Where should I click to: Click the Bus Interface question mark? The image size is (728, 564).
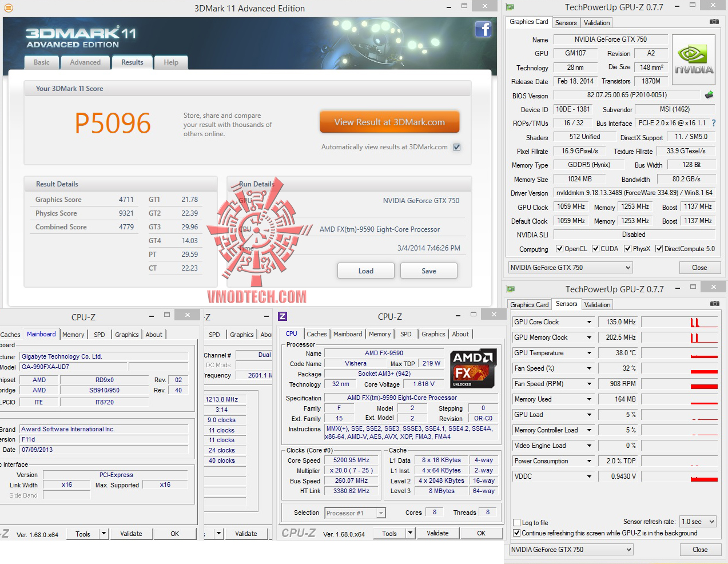point(713,123)
